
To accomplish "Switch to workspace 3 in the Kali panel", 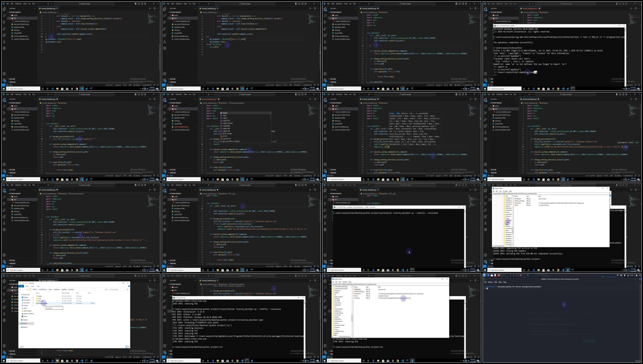I will (x=514, y=275).
